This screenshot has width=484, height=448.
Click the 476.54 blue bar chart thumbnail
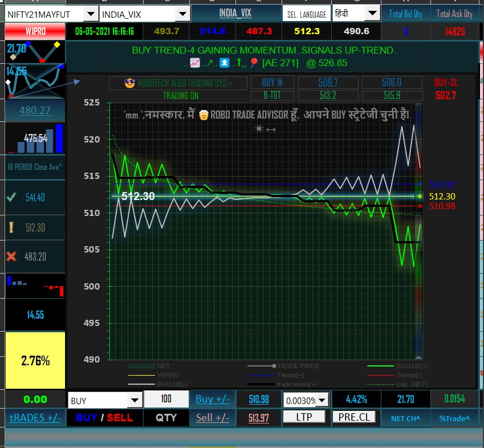point(35,139)
